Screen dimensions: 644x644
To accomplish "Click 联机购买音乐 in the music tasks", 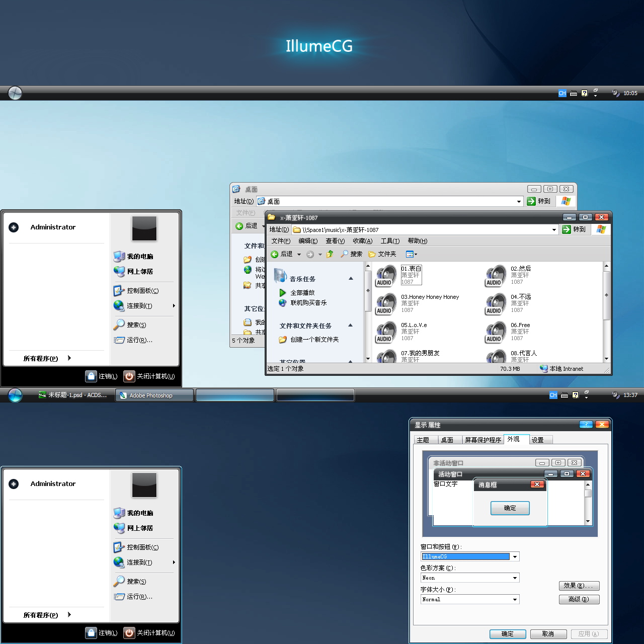I will 308,303.
